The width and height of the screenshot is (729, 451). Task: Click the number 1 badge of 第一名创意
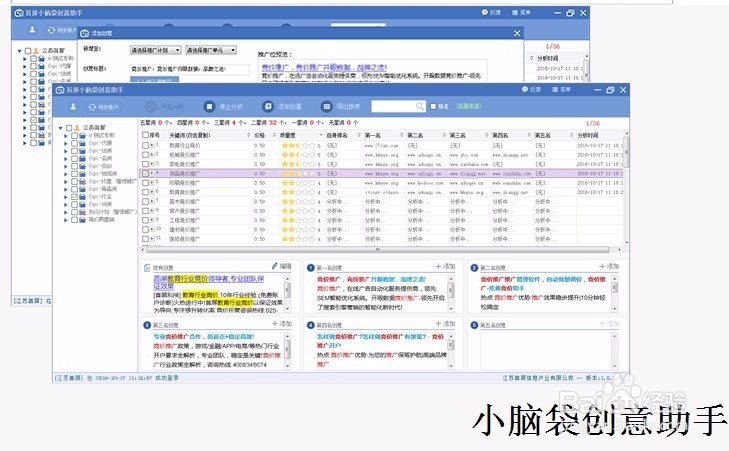click(311, 268)
